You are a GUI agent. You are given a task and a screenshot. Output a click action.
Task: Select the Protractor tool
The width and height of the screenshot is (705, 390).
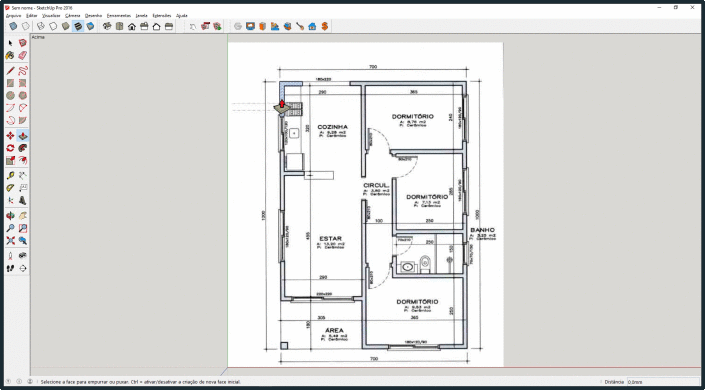pos(10,188)
